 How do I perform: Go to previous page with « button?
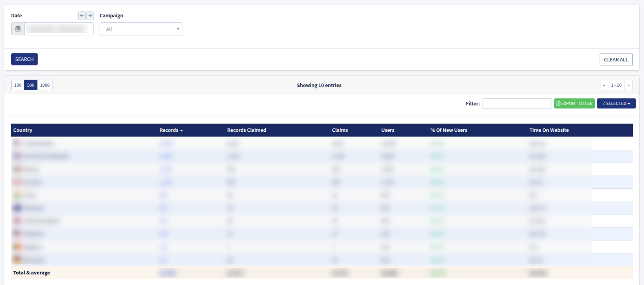[604, 85]
